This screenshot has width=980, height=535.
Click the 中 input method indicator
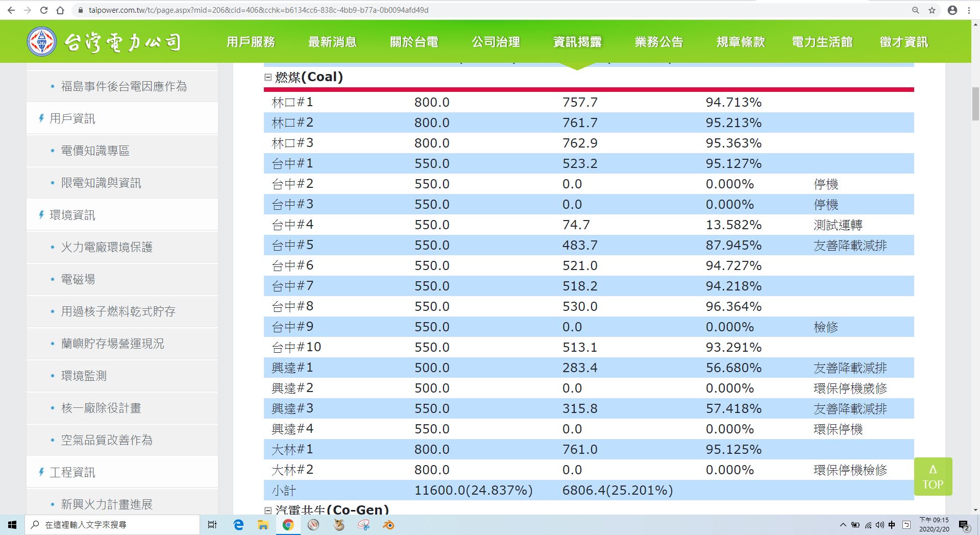tap(892, 525)
